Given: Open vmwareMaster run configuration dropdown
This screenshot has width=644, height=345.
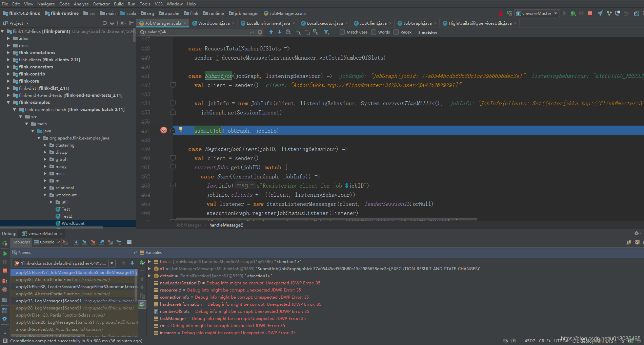Looking at the screenshot, I should [x=537, y=13].
